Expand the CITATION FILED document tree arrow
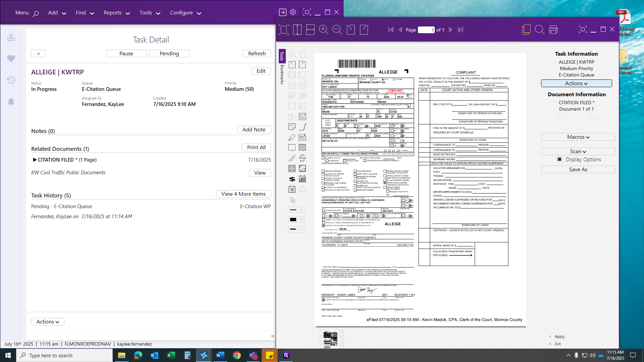Viewport: 644px width, 362px height. coord(34,160)
